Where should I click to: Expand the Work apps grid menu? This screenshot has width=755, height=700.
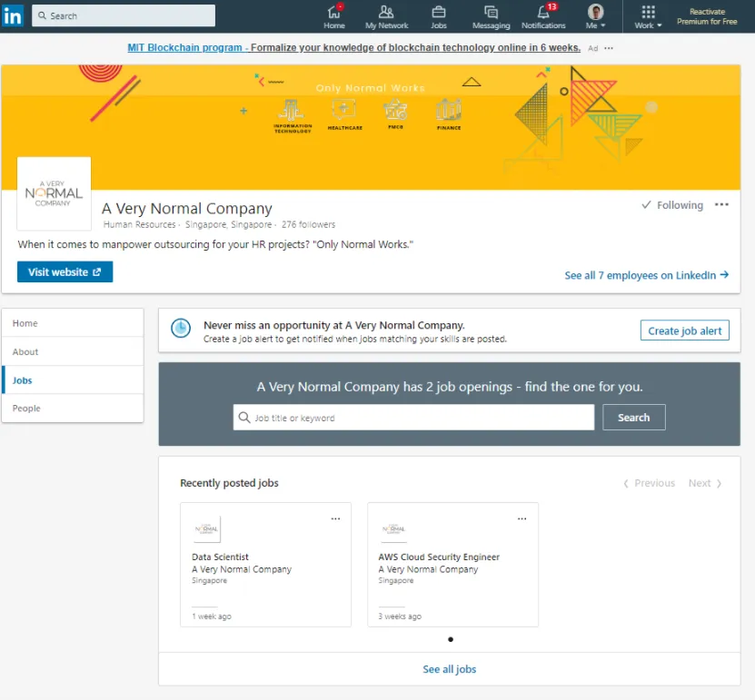[648, 17]
